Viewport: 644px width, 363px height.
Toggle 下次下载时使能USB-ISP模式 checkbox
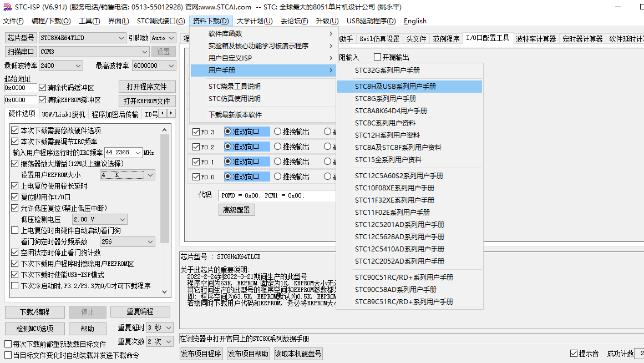[x=15, y=275]
